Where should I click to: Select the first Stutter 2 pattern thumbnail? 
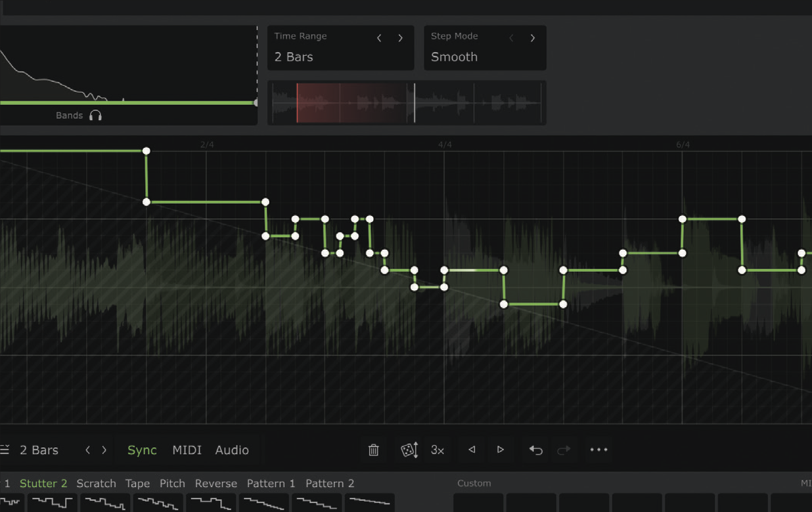pos(53,503)
